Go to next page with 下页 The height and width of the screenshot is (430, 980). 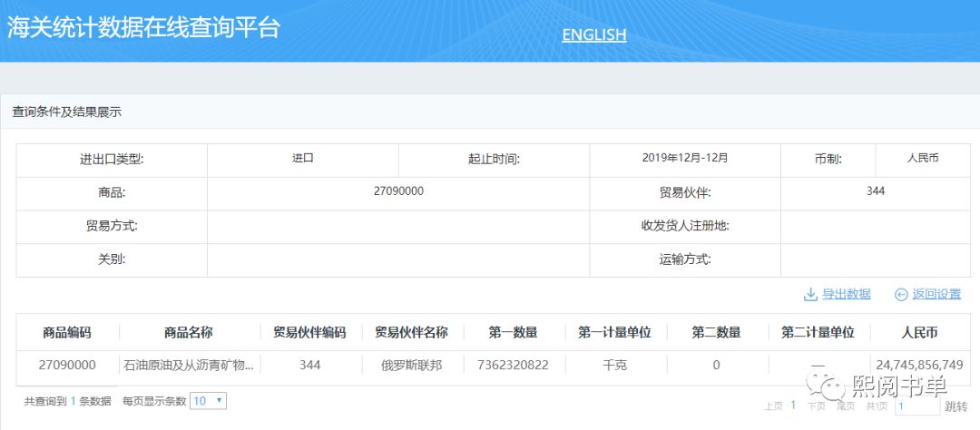pos(816,406)
